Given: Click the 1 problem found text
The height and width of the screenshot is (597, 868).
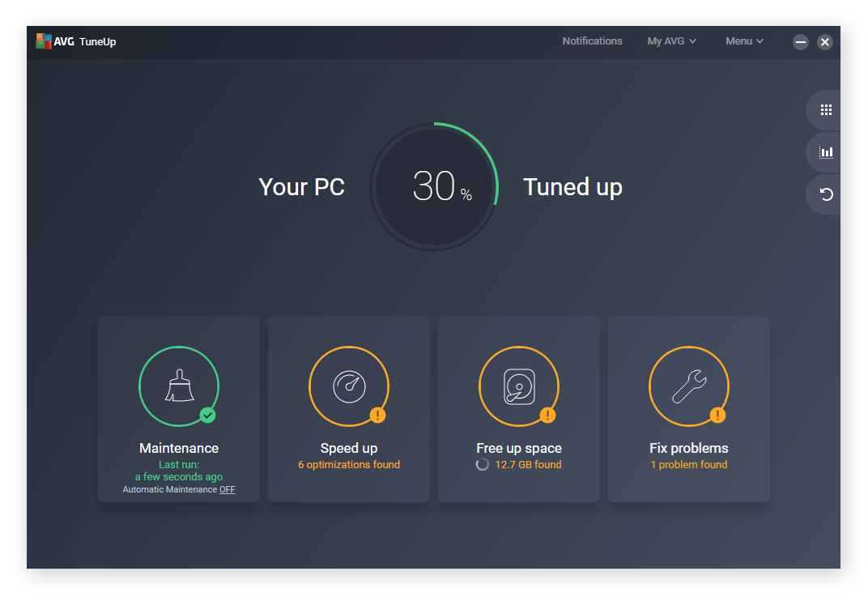Looking at the screenshot, I should (x=688, y=464).
